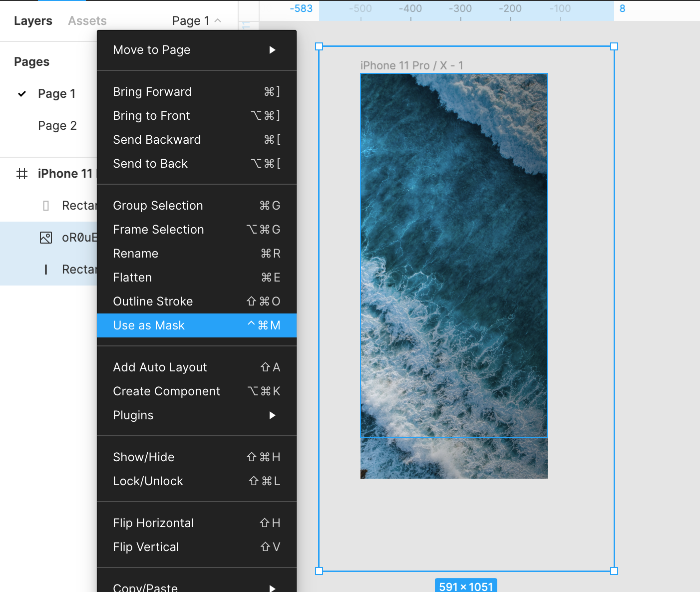700x592 pixels.
Task: Click top-right selection resize handle
Action: (614, 46)
